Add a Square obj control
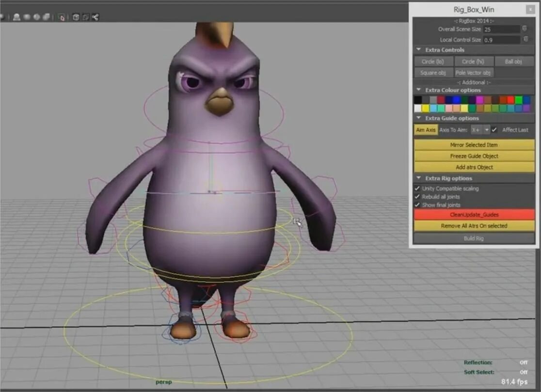 [x=433, y=73]
